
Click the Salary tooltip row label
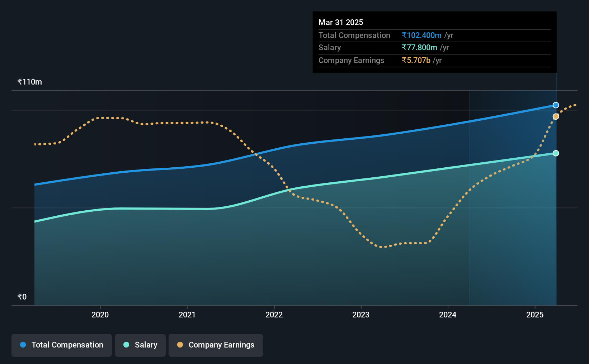pyautogui.click(x=330, y=47)
